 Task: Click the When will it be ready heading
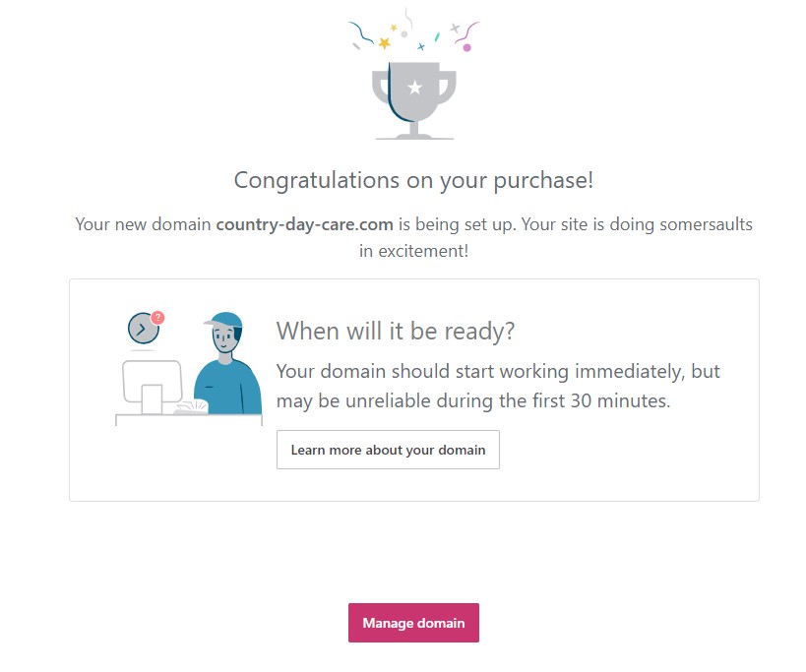[395, 331]
